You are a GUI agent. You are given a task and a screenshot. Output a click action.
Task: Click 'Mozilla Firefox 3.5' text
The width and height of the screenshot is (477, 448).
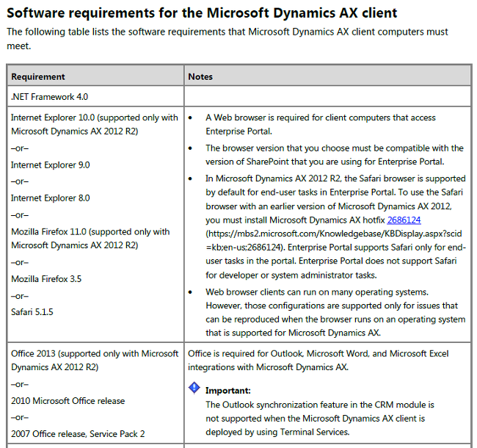(x=46, y=279)
